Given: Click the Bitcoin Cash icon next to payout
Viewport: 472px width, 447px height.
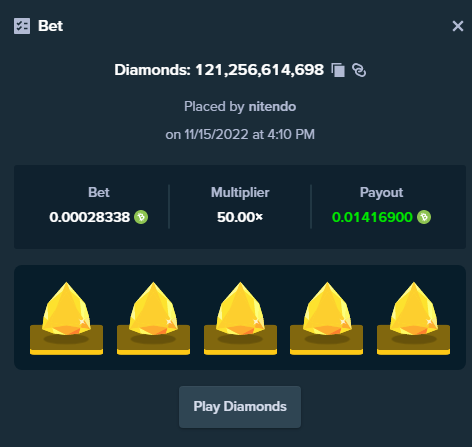Looking at the screenshot, I should tap(424, 217).
